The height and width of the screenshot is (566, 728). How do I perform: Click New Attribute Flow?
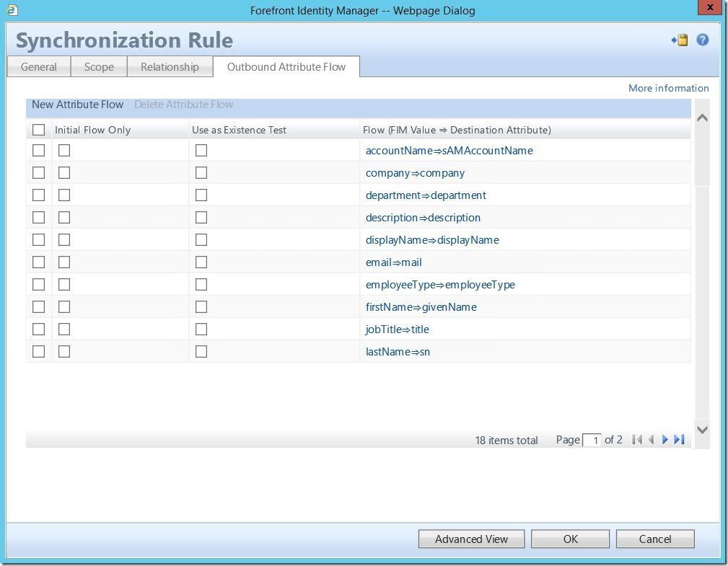point(77,105)
